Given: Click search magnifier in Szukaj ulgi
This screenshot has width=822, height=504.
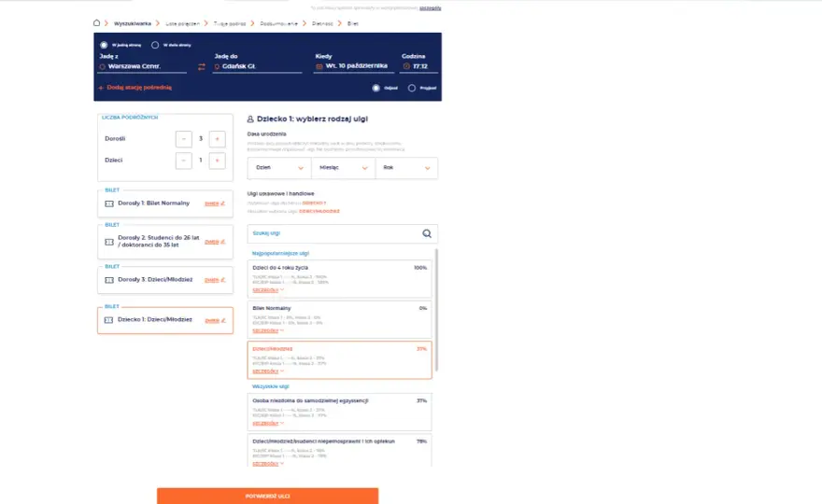Looking at the screenshot, I should [427, 233].
